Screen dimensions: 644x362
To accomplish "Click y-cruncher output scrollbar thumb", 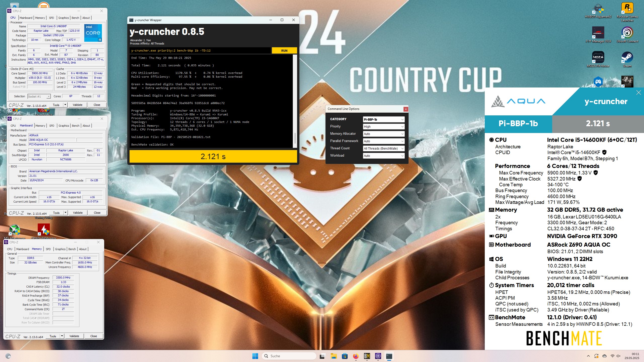I will point(295,138).
